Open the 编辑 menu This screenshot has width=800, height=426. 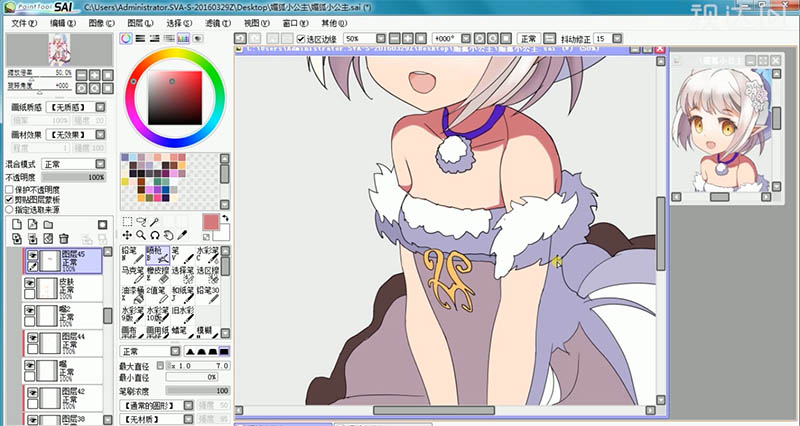[x=63, y=23]
